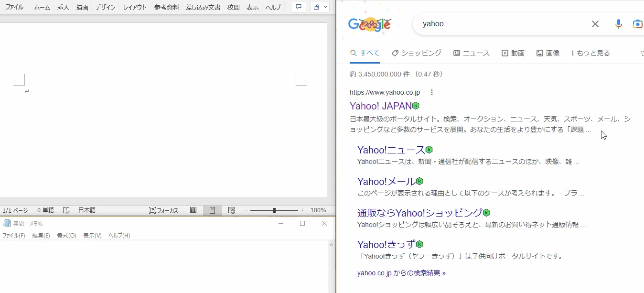
Task: Open options dots next to yahoo.co.jp URL
Action: (x=432, y=92)
